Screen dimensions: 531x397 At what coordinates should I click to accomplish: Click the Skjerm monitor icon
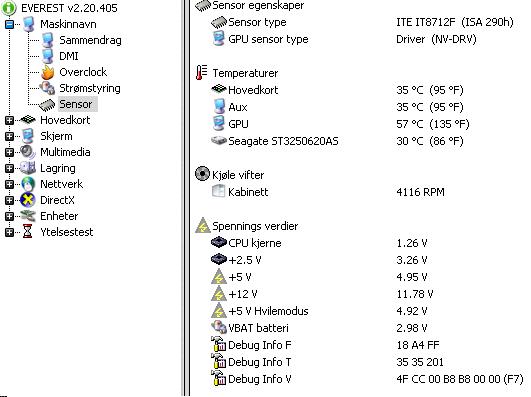click(x=28, y=136)
